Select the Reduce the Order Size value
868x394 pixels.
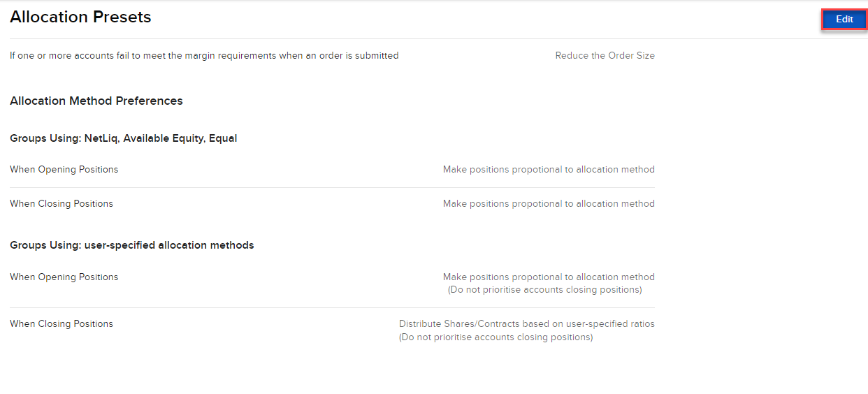pyautogui.click(x=605, y=56)
